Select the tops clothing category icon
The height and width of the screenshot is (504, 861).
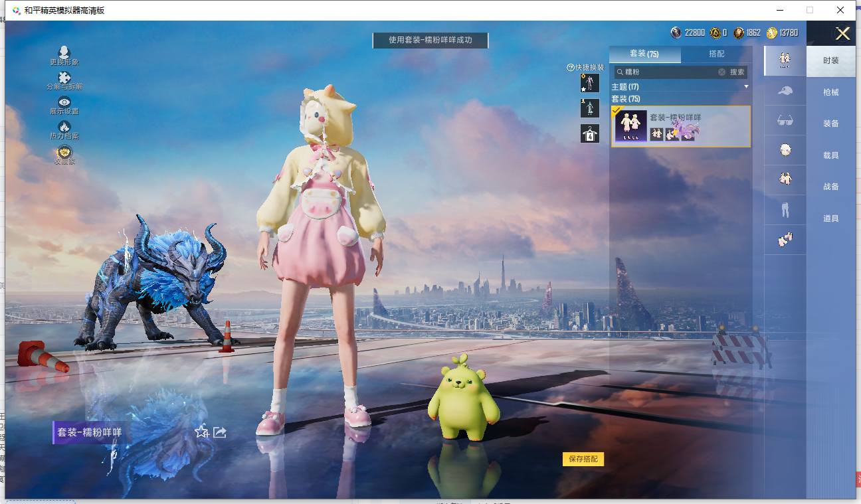[785, 180]
